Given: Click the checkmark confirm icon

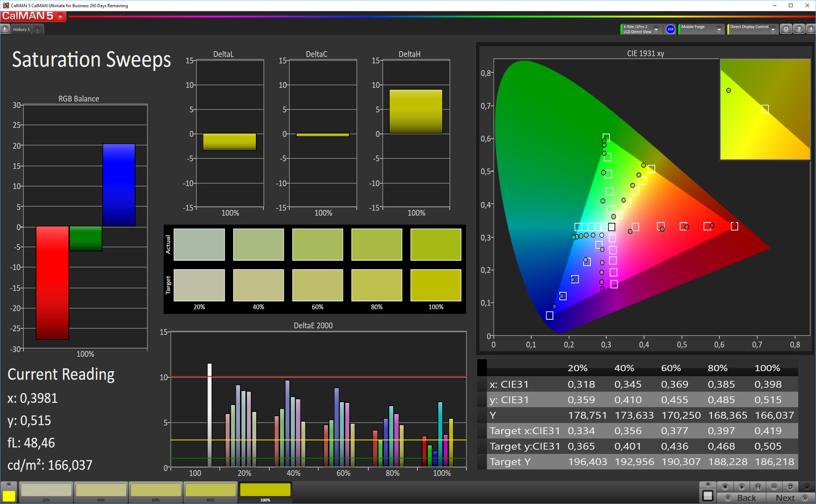Looking at the screenshot, I should pyautogui.click(x=807, y=487).
